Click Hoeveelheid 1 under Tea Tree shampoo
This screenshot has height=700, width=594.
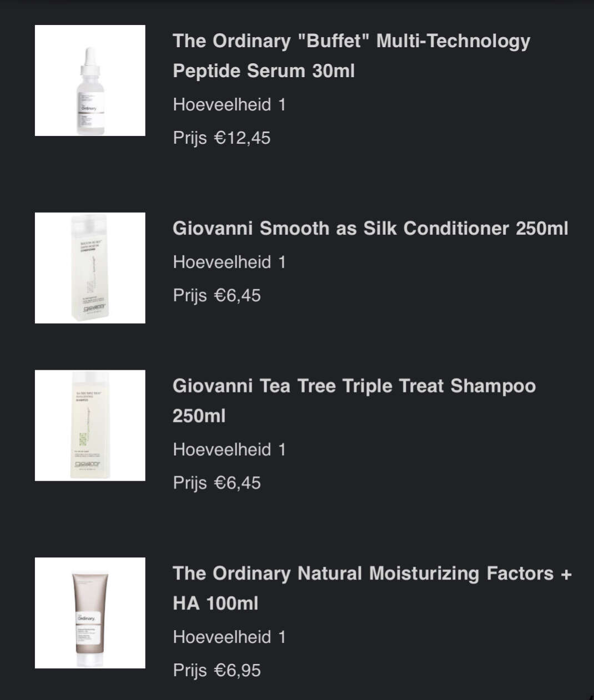pyautogui.click(x=229, y=450)
